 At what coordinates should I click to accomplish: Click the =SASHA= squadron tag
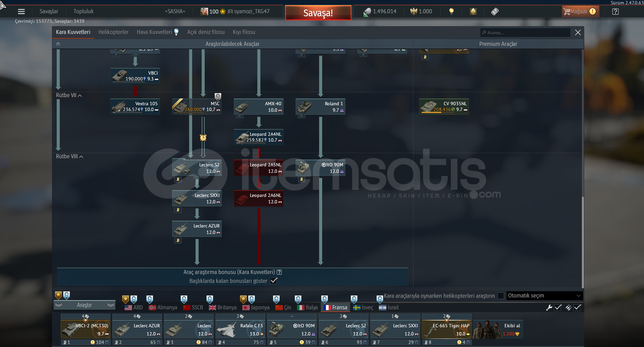(175, 12)
